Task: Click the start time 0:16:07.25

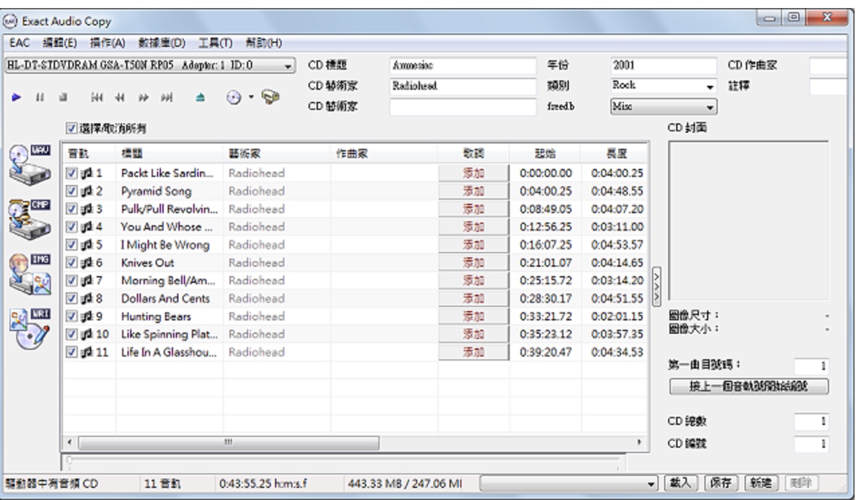Action: [546, 245]
